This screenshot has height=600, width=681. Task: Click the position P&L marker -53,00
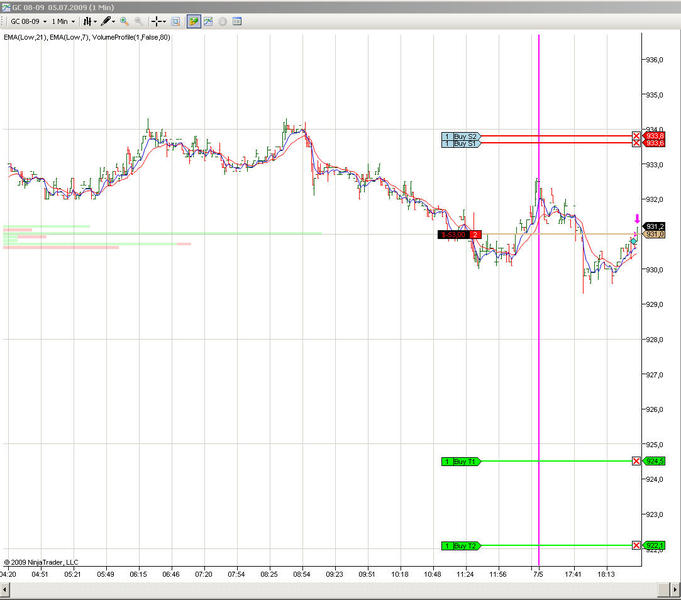(453, 235)
